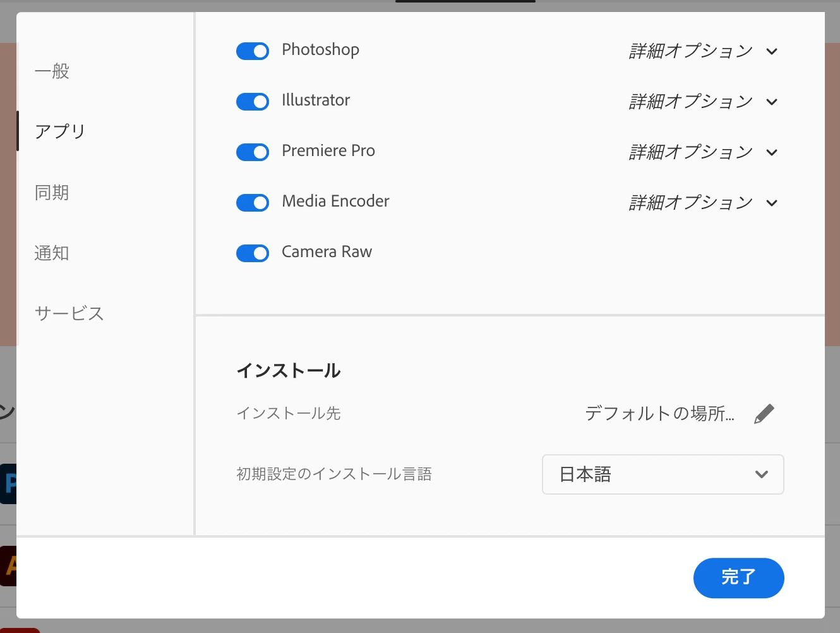Click the インストール section heading

click(x=289, y=371)
